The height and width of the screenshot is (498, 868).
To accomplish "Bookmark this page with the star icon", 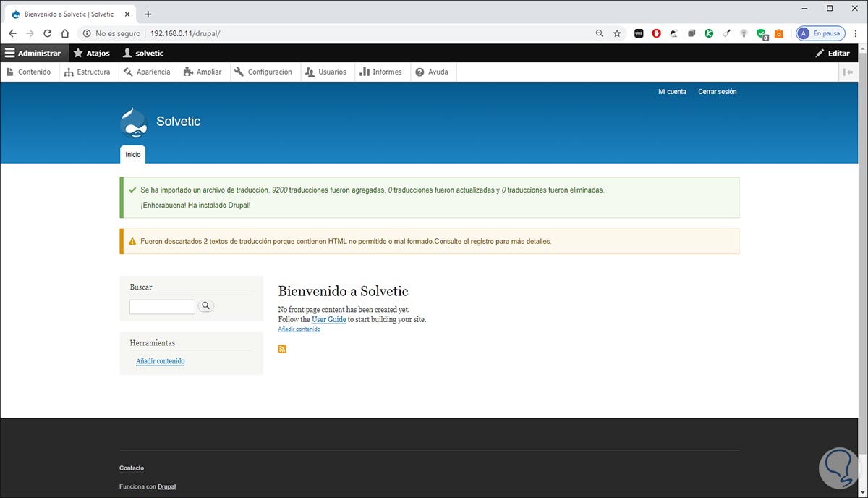I will click(617, 33).
